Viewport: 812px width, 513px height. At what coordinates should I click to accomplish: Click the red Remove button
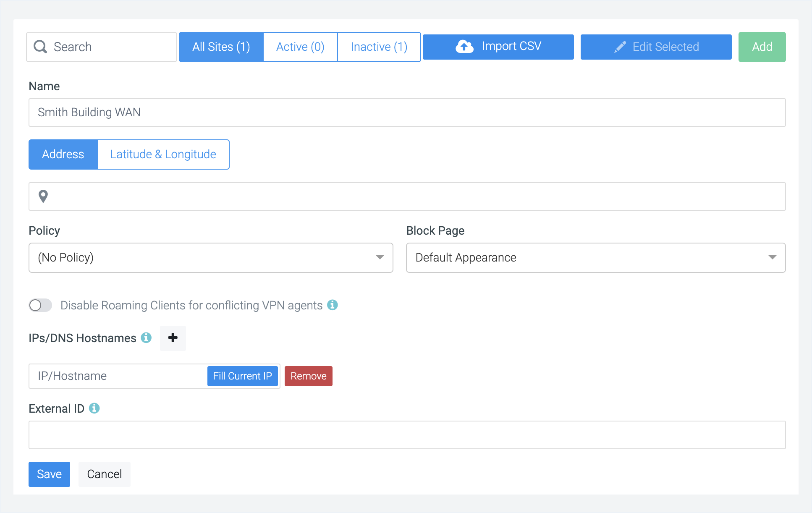(x=308, y=376)
